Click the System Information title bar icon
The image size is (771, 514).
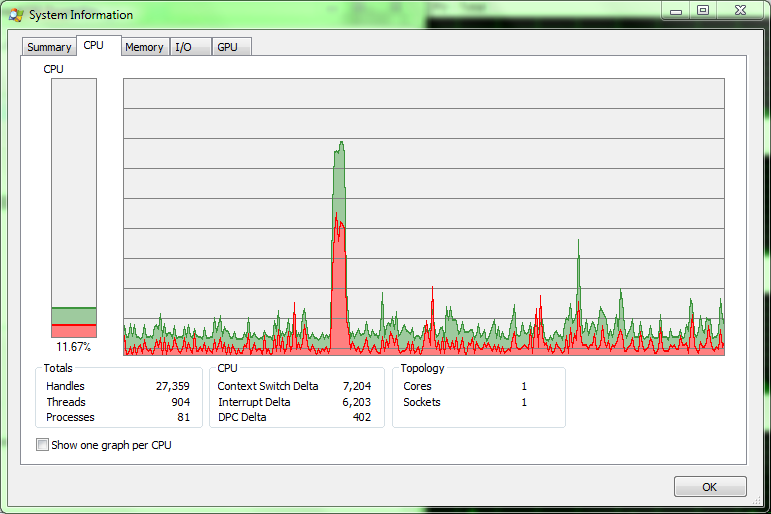16,15
